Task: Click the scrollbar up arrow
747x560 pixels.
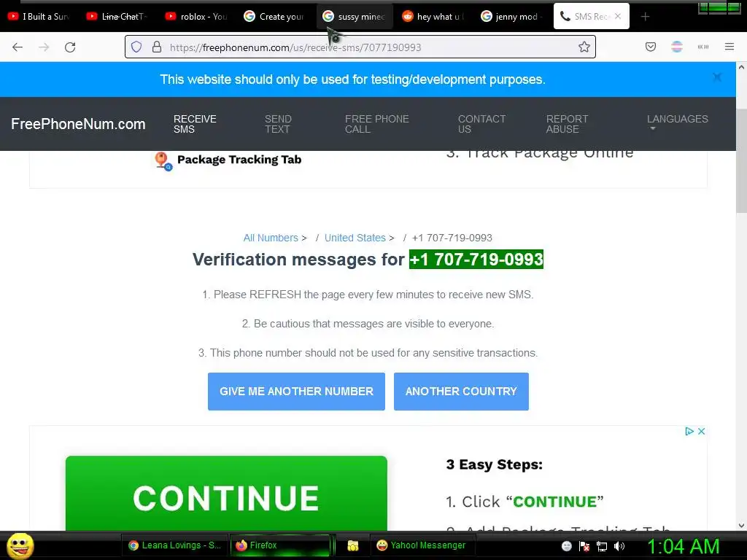Action: (741, 67)
